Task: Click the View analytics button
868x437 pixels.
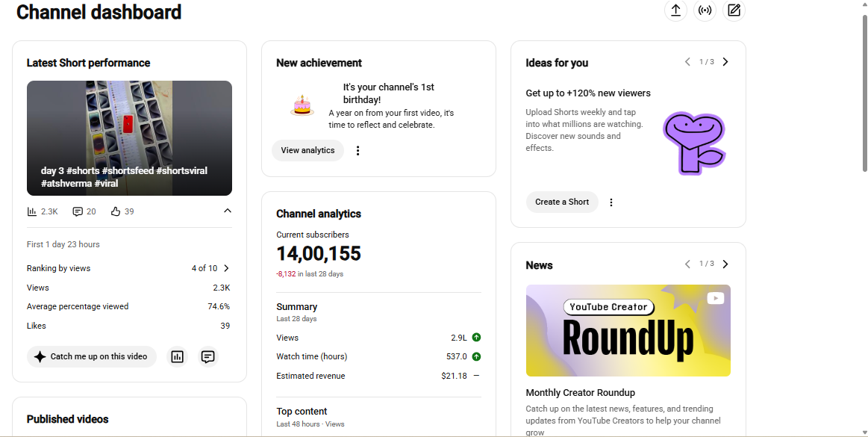Action: (x=307, y=150)
